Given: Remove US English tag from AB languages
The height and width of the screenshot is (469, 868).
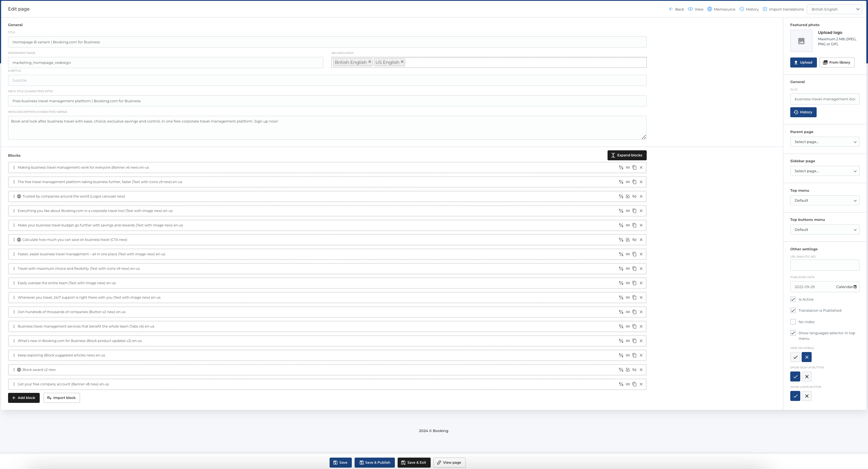Looking at the screenshot, I should point(402,62).
